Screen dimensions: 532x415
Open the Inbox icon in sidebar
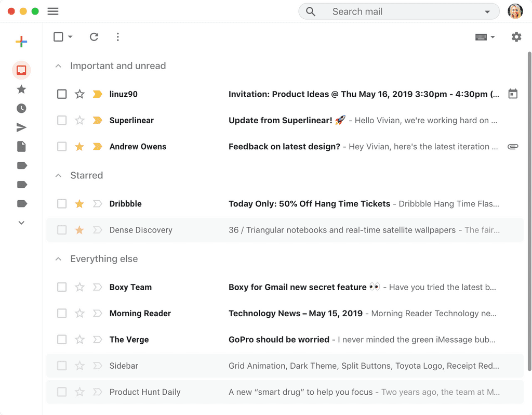point(21,70)
